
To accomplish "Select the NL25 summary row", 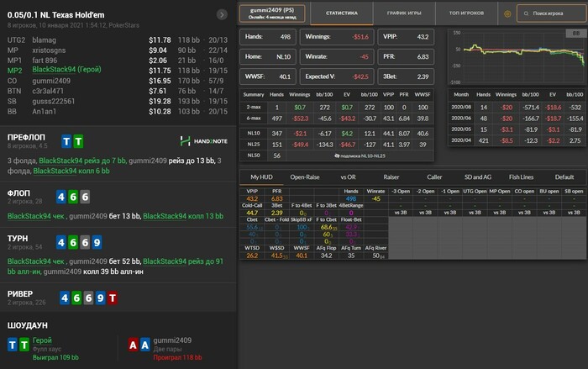I will pos(337,145).
